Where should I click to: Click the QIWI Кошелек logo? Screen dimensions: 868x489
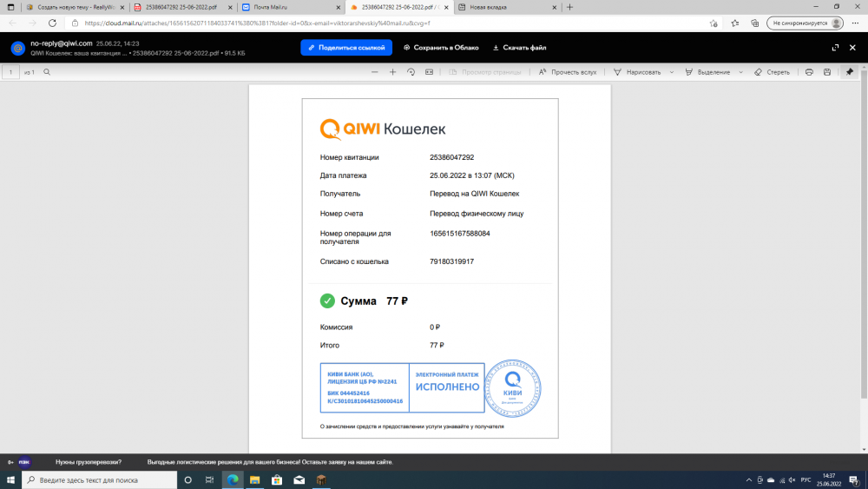click(x=383, y=129)
